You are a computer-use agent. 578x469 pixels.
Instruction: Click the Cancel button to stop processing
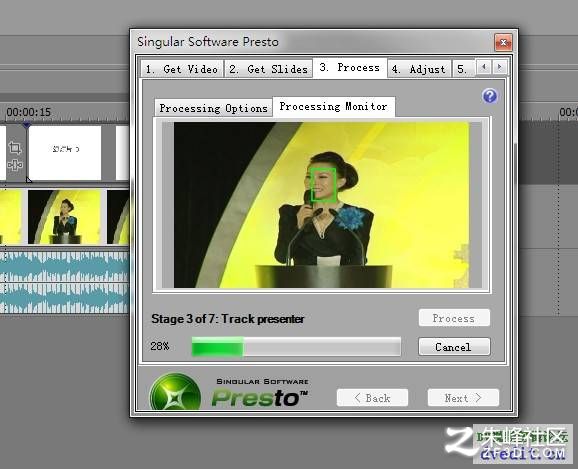pyautogui.click(x=454, y=347)
